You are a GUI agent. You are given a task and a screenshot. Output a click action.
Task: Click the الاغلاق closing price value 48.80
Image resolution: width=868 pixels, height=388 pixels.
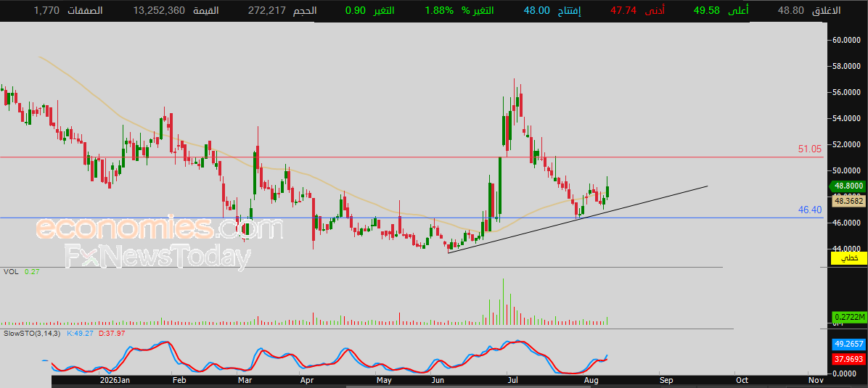pyautogui.click(x=790, y=11)
